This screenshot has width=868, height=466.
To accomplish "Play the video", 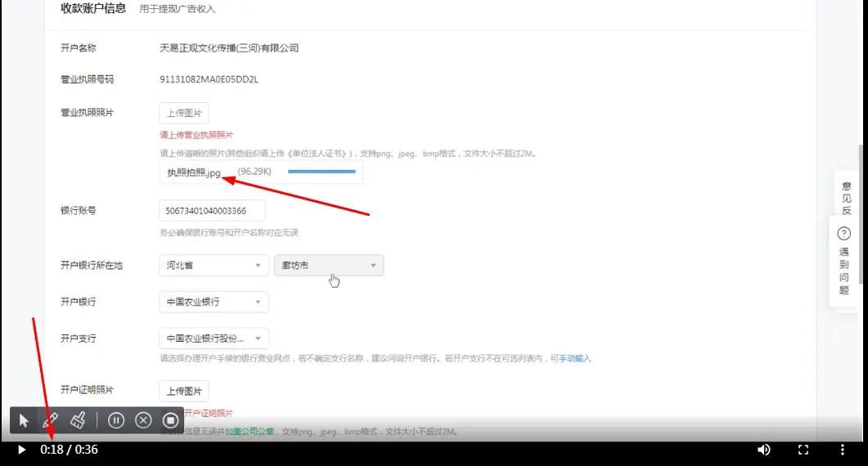I will click(x=21, y=450).
